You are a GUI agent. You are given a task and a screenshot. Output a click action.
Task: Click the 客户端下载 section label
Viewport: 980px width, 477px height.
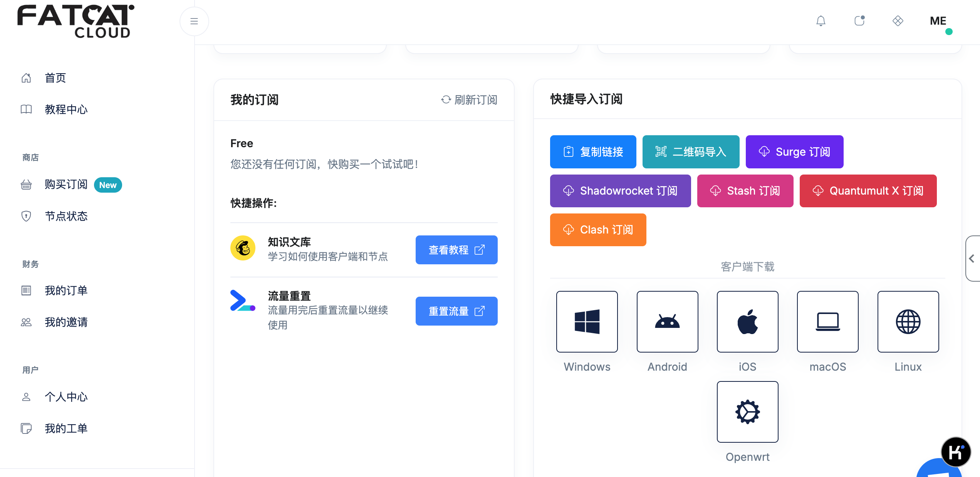[x=747, y=267]
